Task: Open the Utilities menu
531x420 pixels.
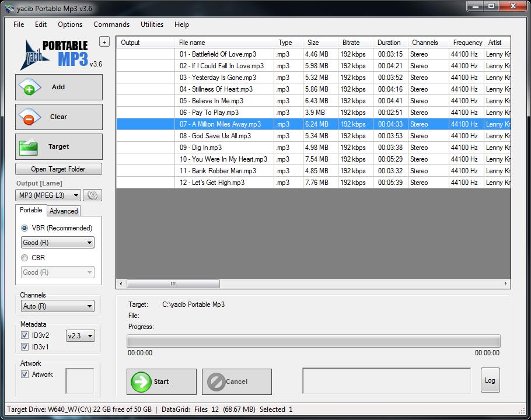Action: [152, 24]
